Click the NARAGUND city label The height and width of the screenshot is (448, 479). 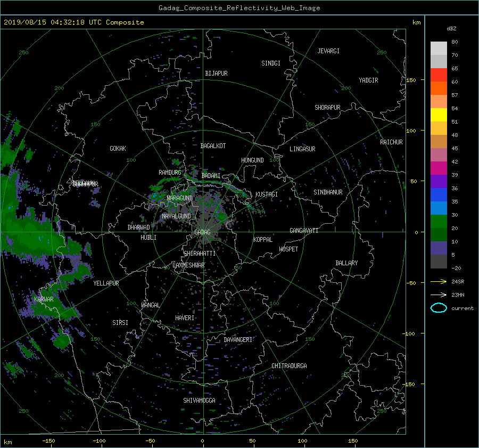click(180, 198)
